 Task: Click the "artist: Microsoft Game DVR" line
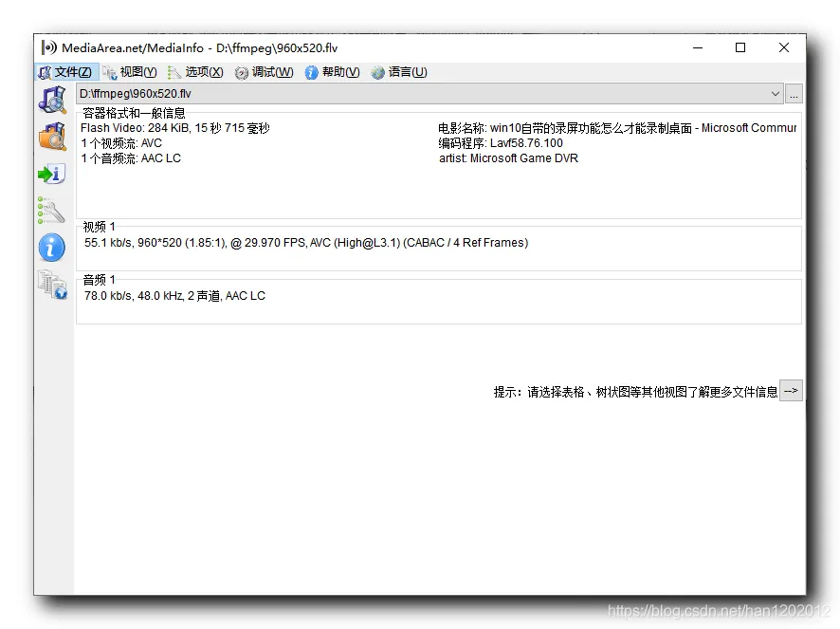(x=508, y=158)
